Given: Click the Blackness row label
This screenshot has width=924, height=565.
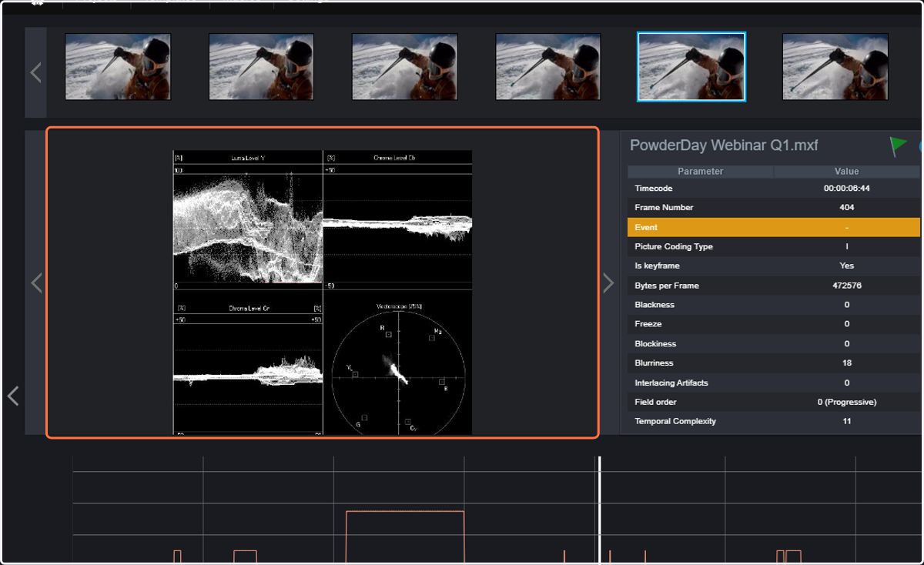Looking at the screenshot, I should tap(654, 305).
